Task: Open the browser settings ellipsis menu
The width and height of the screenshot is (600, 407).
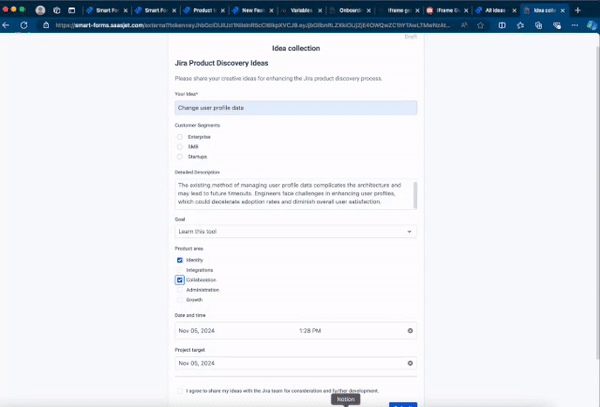Action: point(575,25)
